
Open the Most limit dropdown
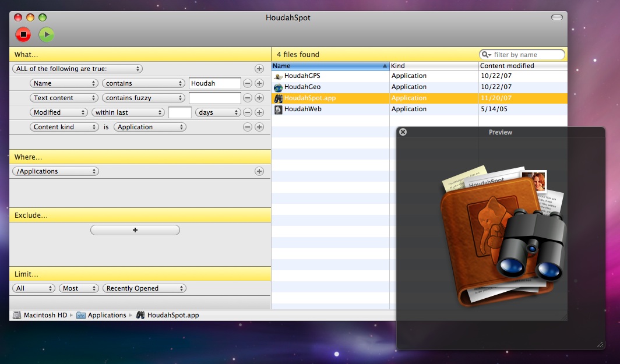click(x=79, y=288)
